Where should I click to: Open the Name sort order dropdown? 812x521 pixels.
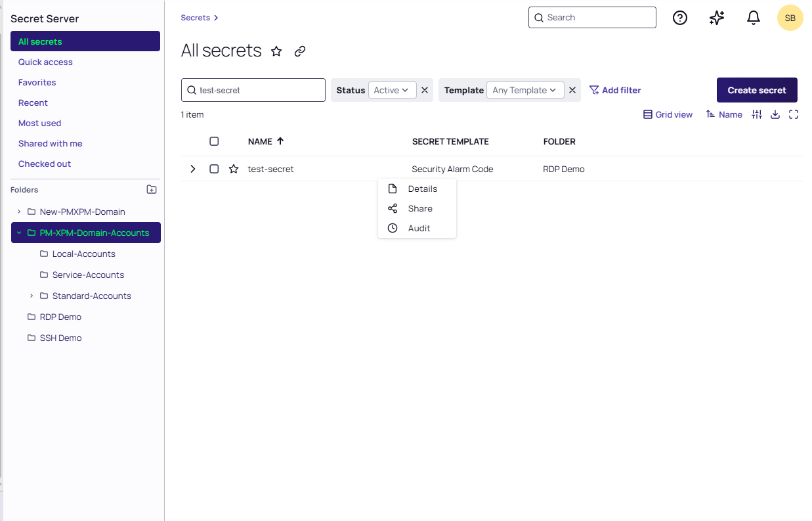coord(724,114)
